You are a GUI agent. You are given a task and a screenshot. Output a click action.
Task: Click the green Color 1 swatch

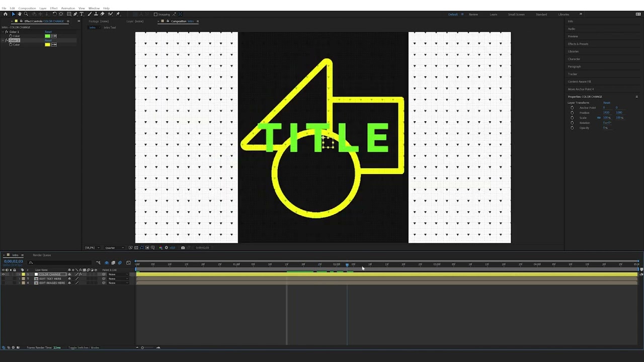point(47,36)
